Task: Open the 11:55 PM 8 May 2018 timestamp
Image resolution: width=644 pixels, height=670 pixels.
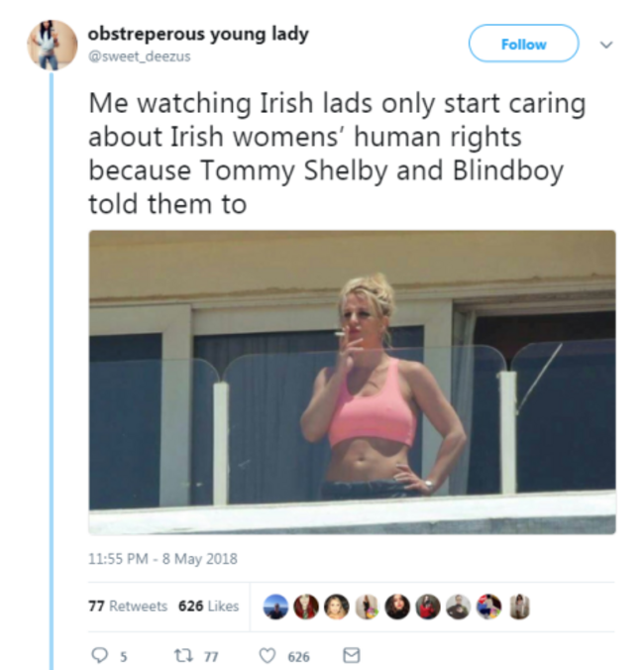Action: pos(162,559)
